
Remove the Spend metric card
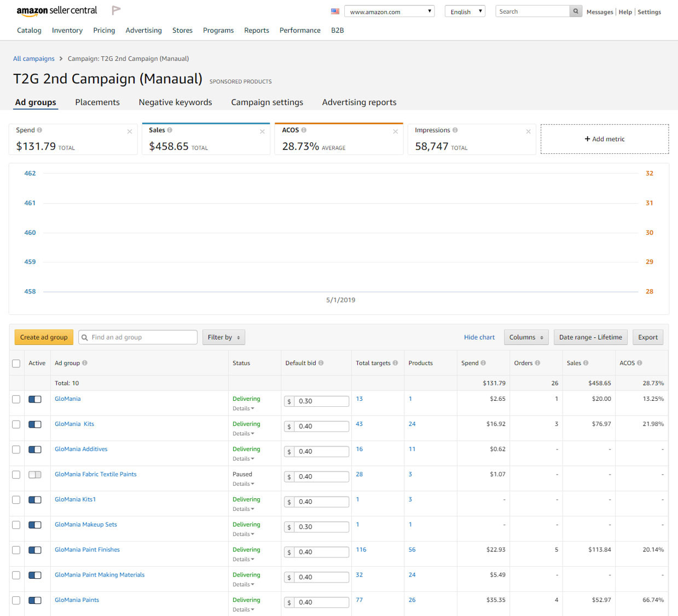130,131
